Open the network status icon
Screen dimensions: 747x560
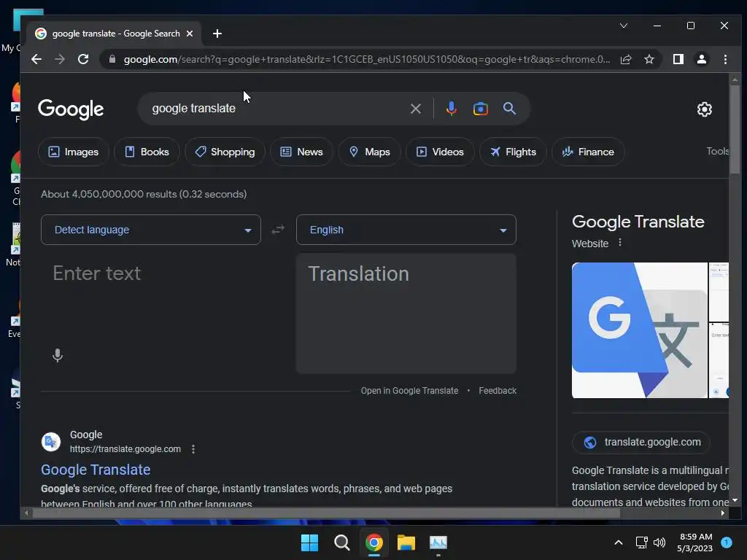click(x=642, y=542)
